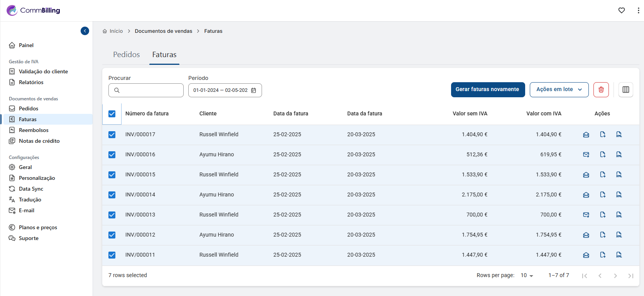Open Notas de crédito in sidebar

[39, 141]
